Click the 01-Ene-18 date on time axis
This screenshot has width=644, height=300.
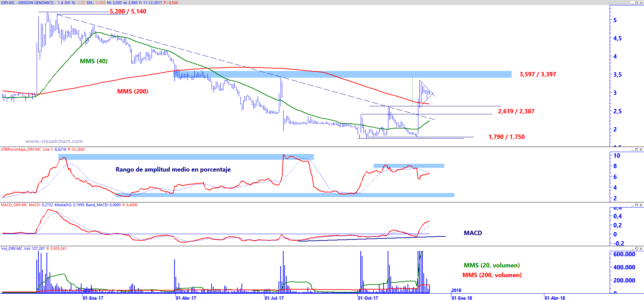click(x=462, y=298)
